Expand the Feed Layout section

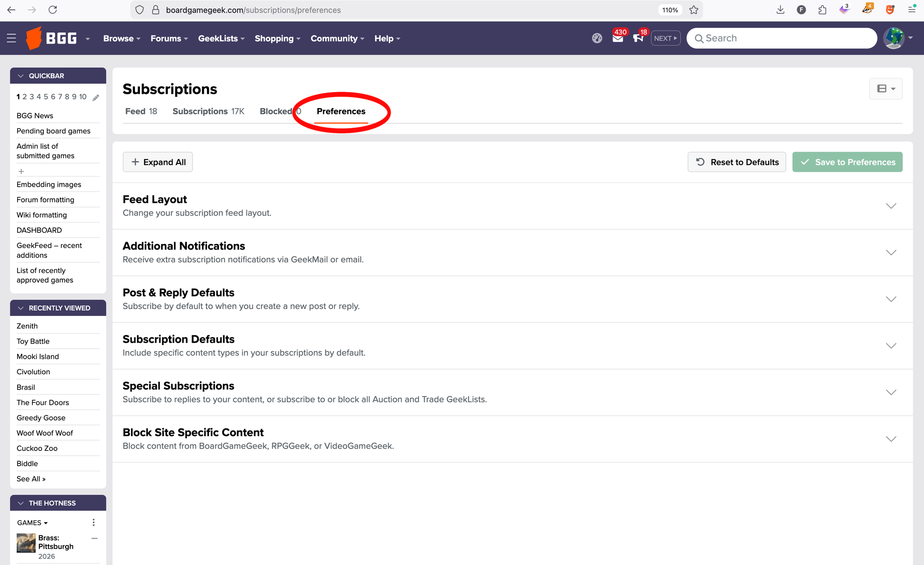891,206
